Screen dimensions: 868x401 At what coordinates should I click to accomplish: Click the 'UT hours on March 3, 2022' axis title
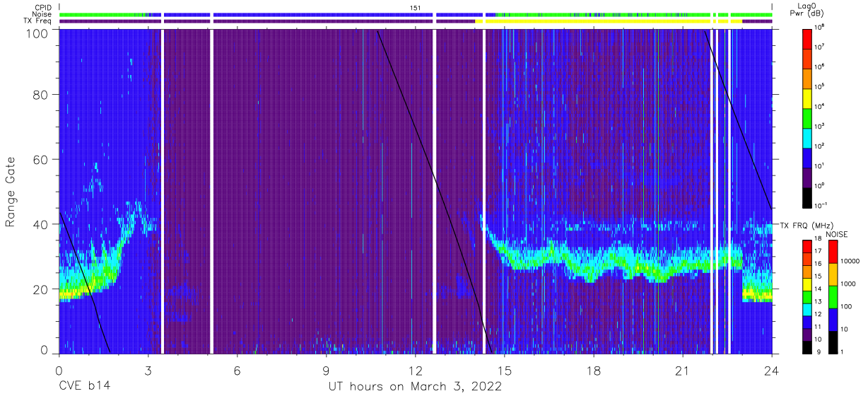pyautogui.click(x=415, y=387)
